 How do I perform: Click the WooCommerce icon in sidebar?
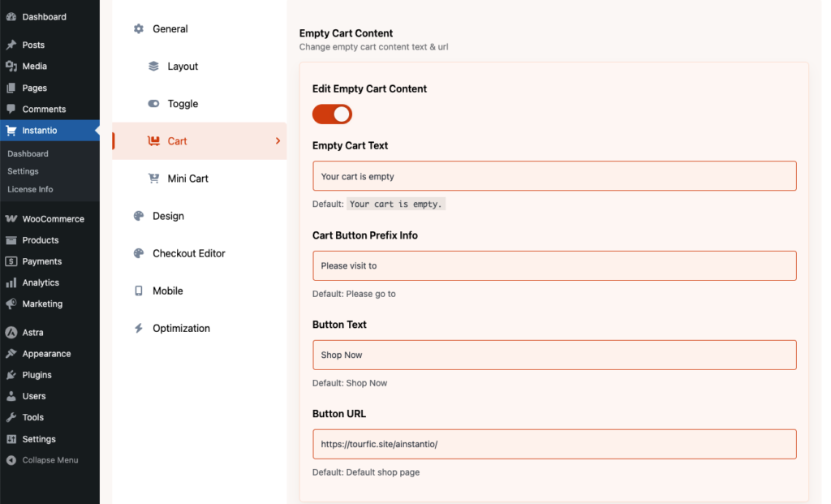pyautogui.click(x=11, y=219)
